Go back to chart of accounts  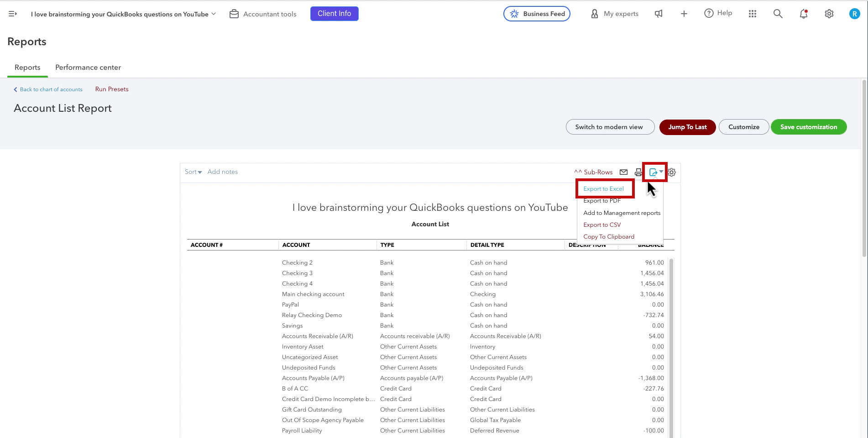(48, 89)
